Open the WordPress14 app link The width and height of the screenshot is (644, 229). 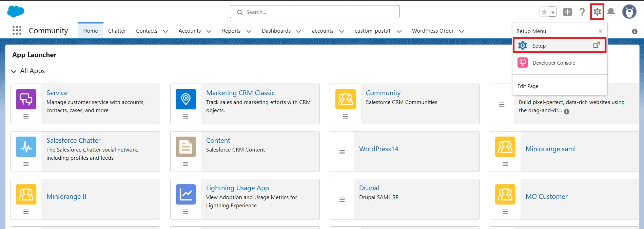378,149
